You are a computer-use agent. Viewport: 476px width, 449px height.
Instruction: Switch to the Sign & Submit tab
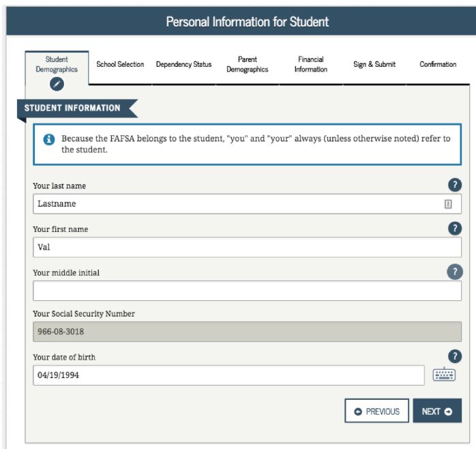point(374,64)
